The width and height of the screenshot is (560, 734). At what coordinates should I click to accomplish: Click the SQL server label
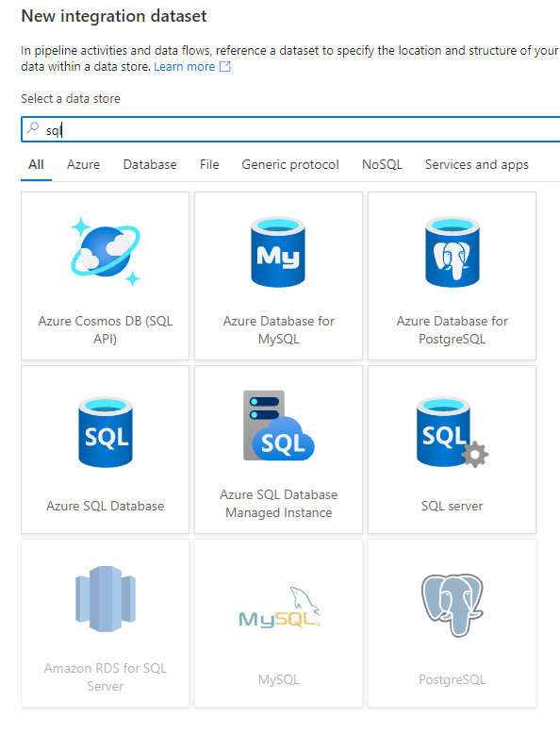click(452, 506)
